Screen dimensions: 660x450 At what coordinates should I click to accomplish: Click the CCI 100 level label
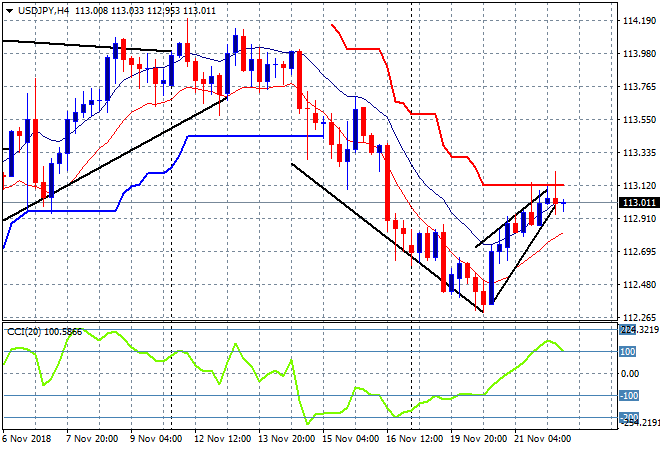click(x=628, y=351)
